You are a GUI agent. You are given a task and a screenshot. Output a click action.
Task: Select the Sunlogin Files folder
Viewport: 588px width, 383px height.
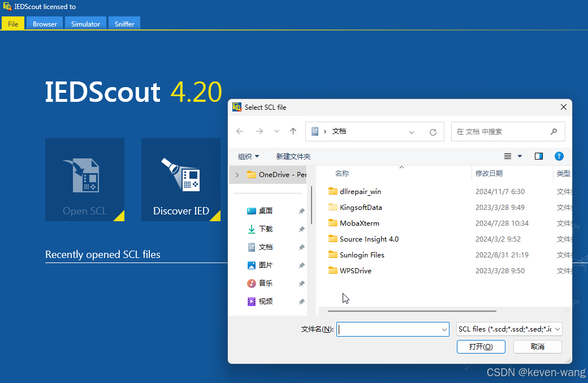click(362, 255)
